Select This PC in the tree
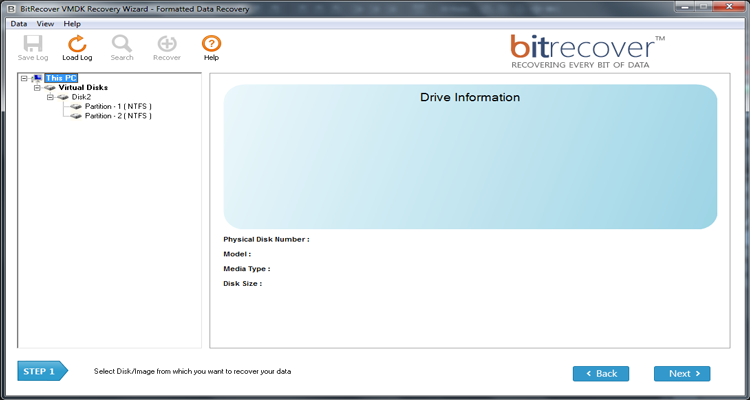Viewport: 750px width, 400px height. click(x=61, y=78)
